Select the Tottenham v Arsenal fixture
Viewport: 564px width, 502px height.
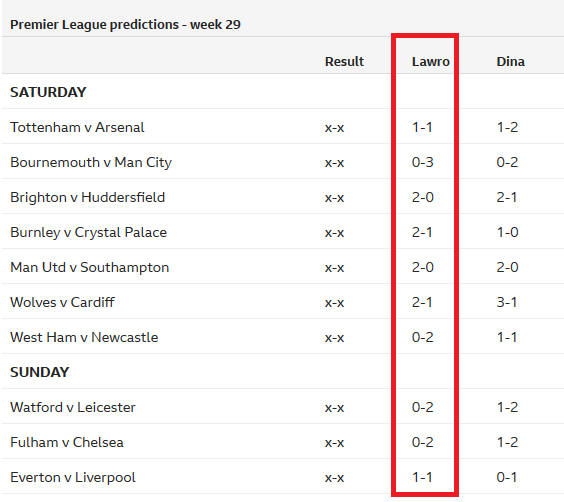pos(77,127)
